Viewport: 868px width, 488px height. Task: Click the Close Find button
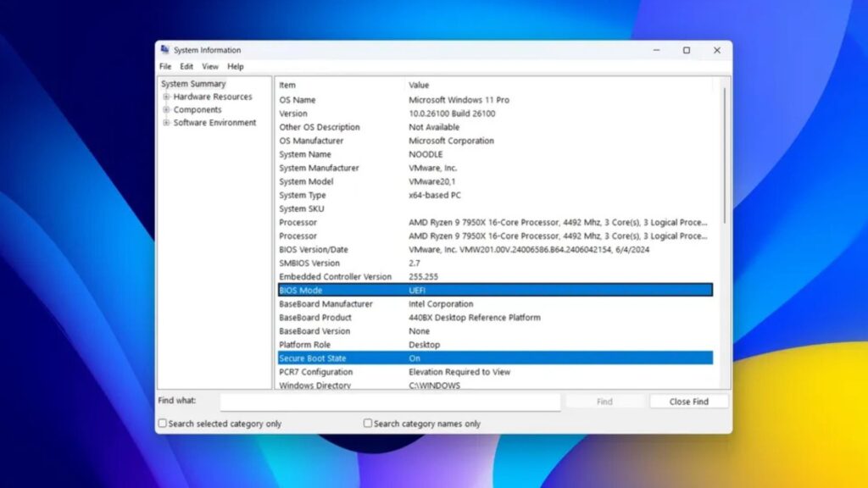coord(688,402)
